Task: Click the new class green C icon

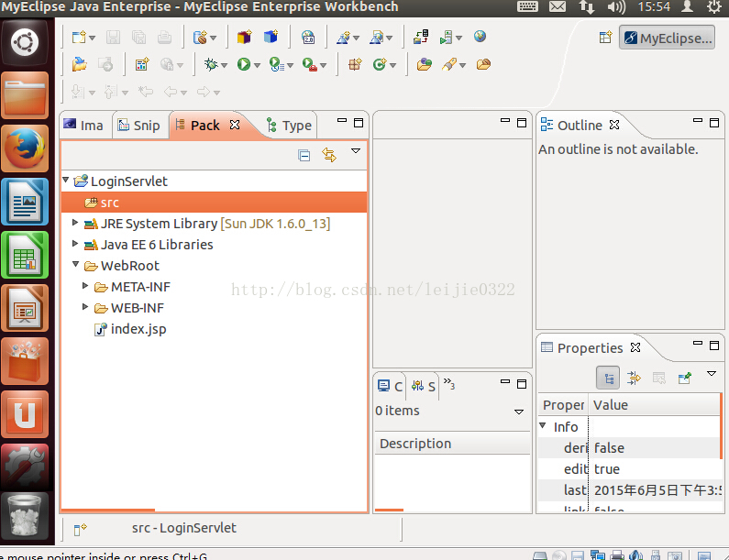Action: [380, 64]
